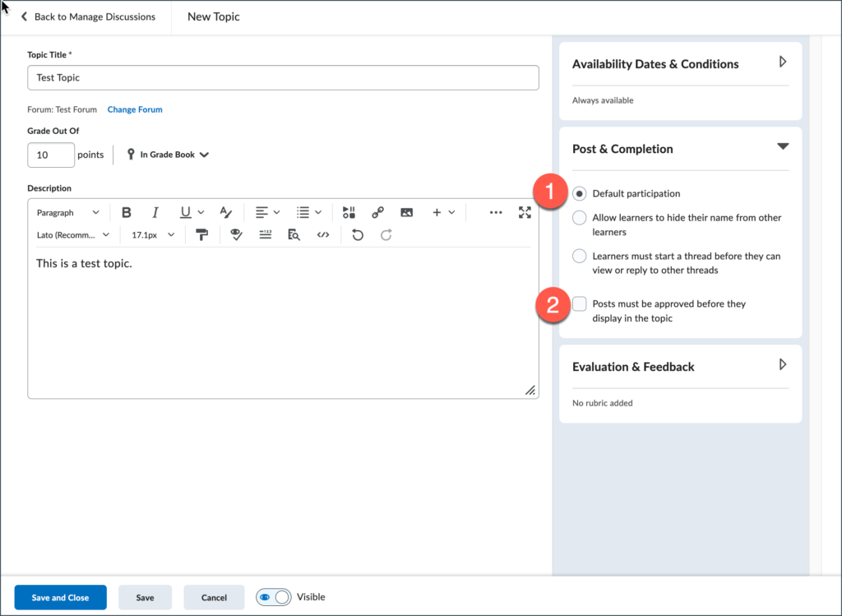Enable posts must be approved before display
842x616 pixels.
[x=579, y=303]
